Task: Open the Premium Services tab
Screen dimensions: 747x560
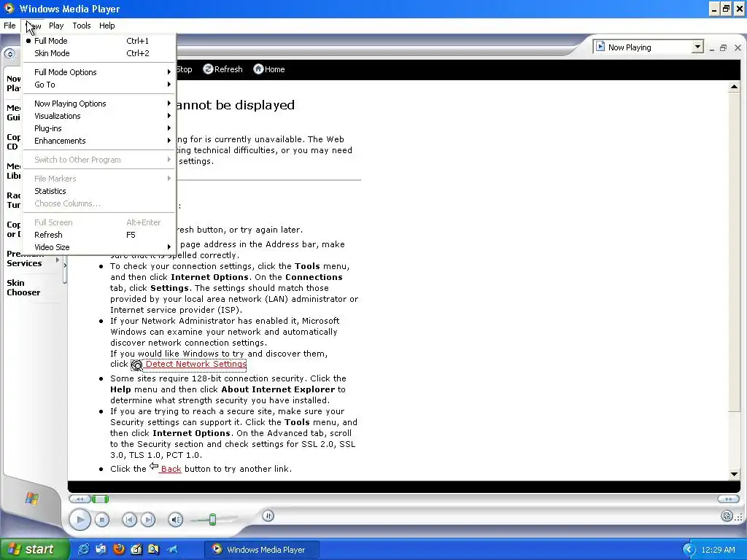Action: pyautogui.click(x=25, y=259)
